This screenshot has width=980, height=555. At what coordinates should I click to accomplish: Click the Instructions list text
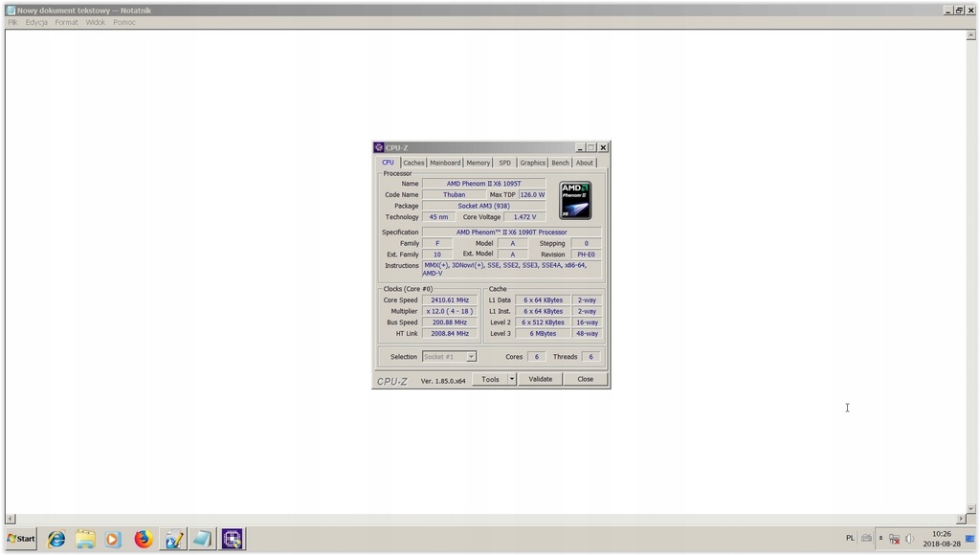click(x=511, y=270)
